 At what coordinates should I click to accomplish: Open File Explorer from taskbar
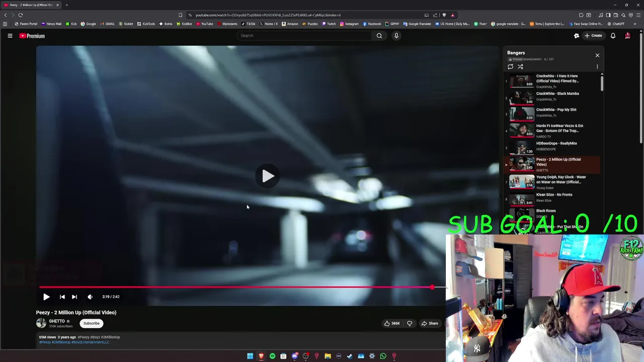pyautogui.click(x=328, y=356)
